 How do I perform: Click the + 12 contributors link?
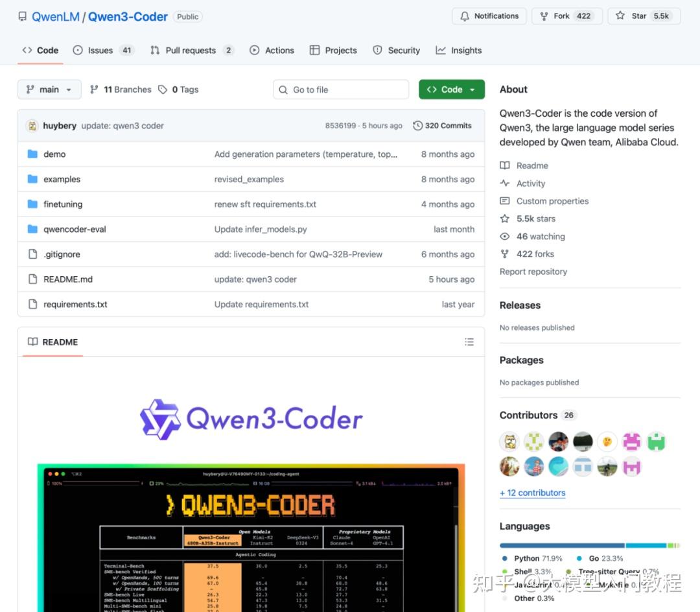(x=532, y=493)
